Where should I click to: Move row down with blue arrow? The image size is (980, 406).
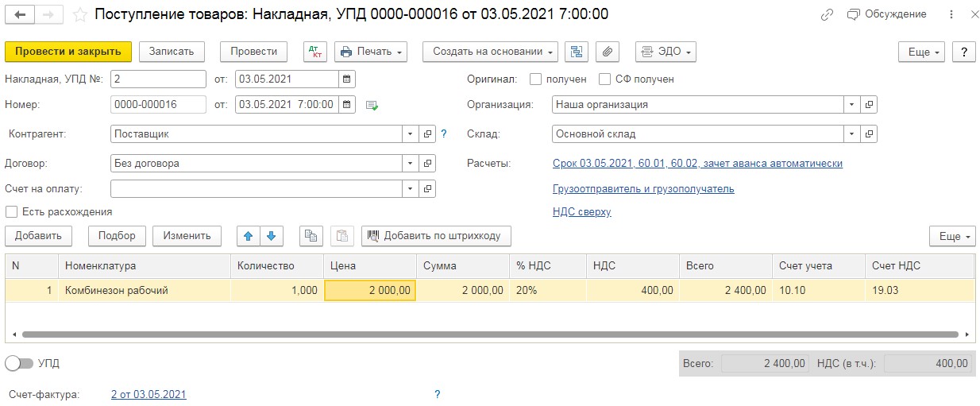[271, 236]
